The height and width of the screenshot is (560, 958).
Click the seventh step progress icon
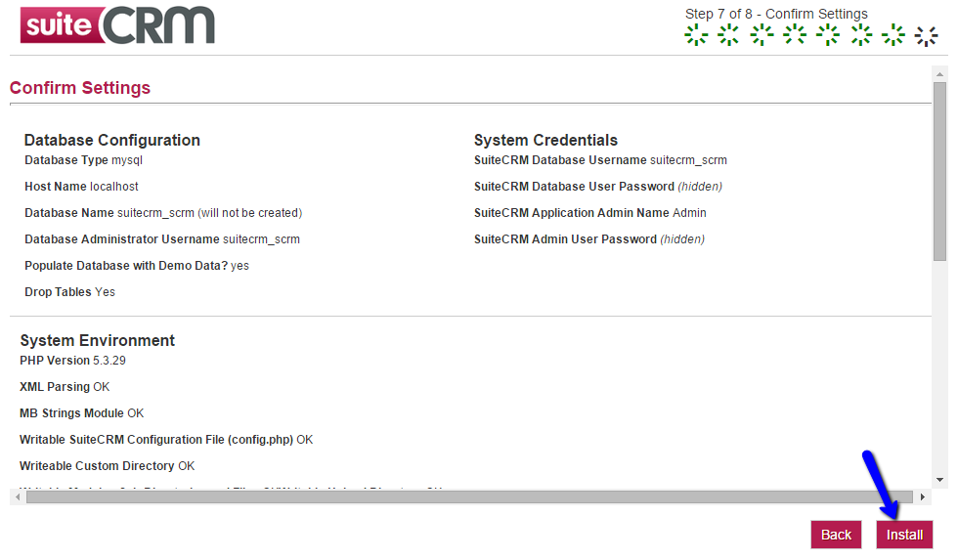893,35
